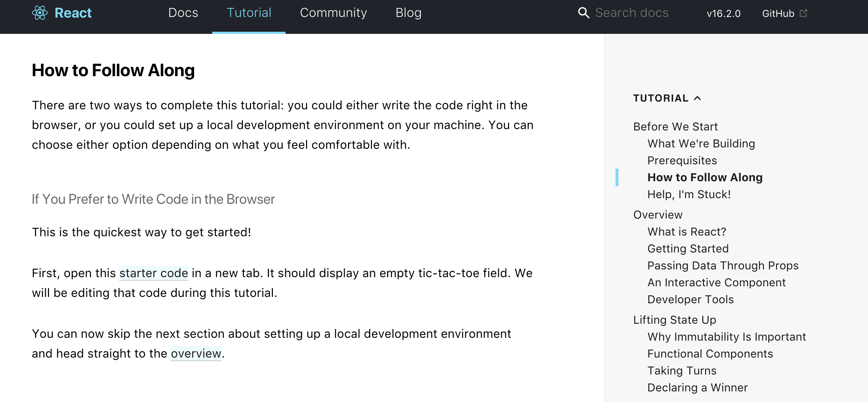Follow the overview link in text

point(196,354)
